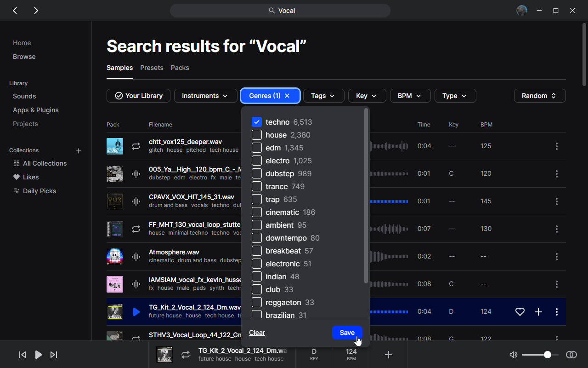Click add-collection plus icon beside Collections
Viewport: 588px width, 368px height.
(79, 151)
